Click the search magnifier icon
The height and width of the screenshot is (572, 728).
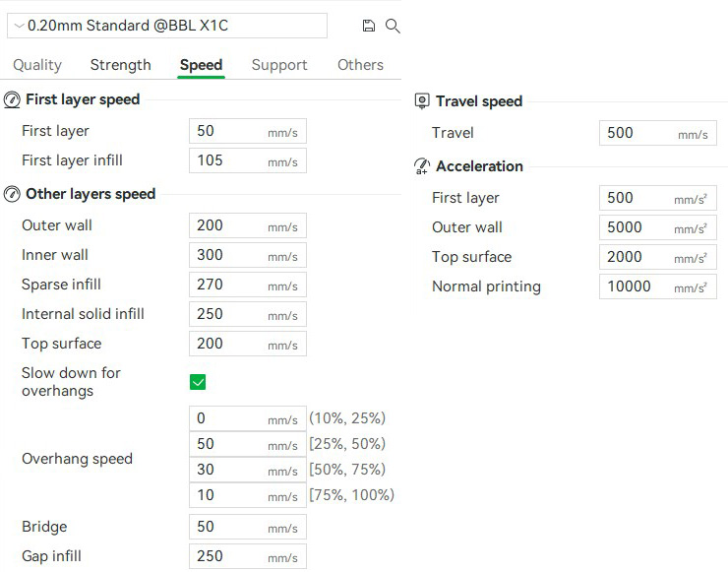[393, 26]
